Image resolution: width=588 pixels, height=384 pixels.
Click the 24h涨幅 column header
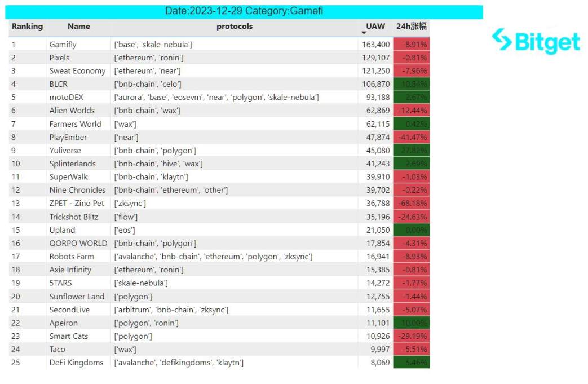[412, 27]
